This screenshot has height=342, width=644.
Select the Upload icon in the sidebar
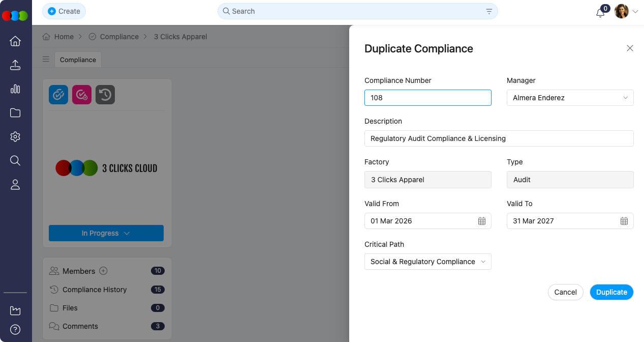point(15,65)
